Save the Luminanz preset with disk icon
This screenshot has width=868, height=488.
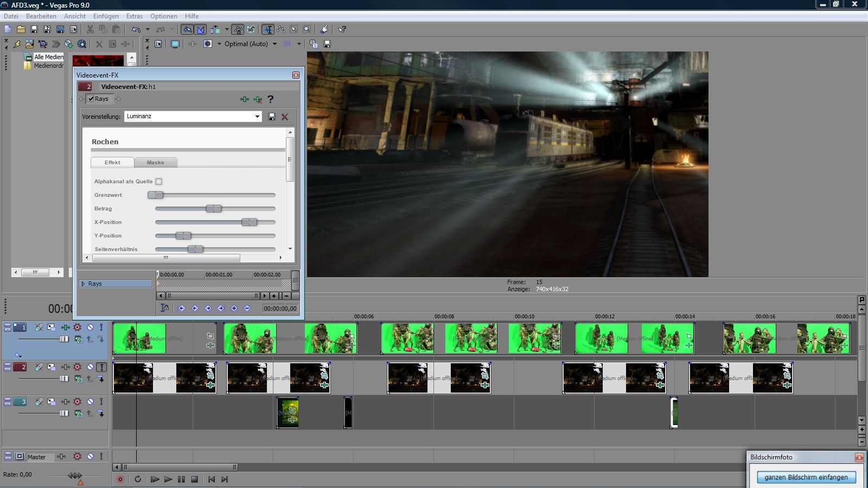(x=272, y=117)
